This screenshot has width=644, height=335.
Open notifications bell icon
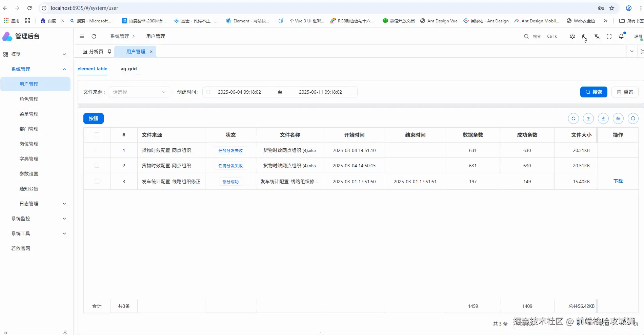(x=621, y=36)
